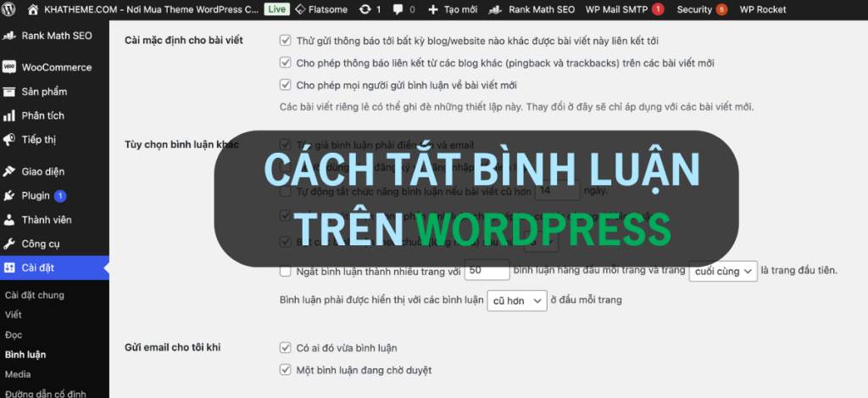This screenshot has width=868, height=398.
Task: Open Cài đặt chung submenu item
Action: pyautogui.click(x=34, y=295)
